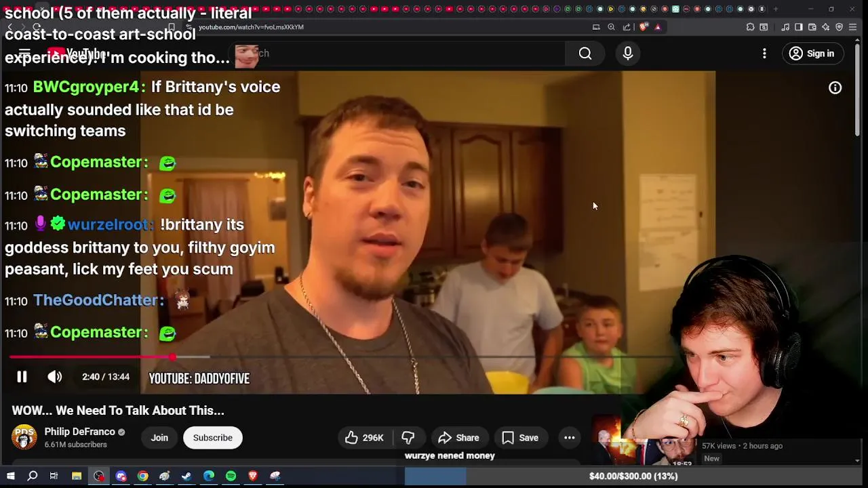Subscribe to Philip DeFranco
The height and width of the screenshot is (488, 868).
point(213,437)
